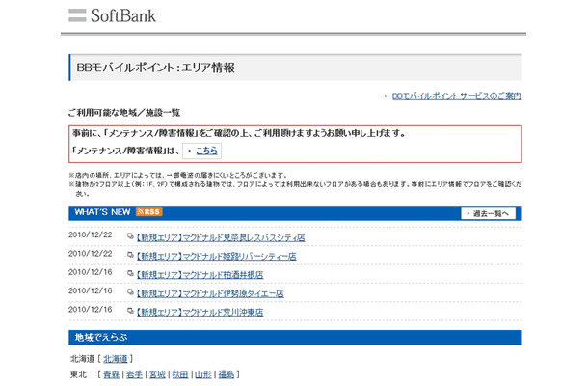Click the 2010/12/16 date beside 荒川沖東店
This screenshot has width=588, height=386.
click(x=90, y=309)
